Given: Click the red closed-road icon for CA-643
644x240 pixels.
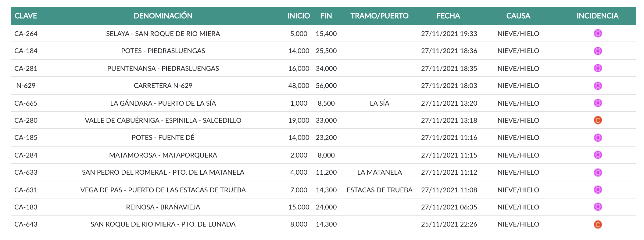Looking at the screenshot, I should (598, 224).
